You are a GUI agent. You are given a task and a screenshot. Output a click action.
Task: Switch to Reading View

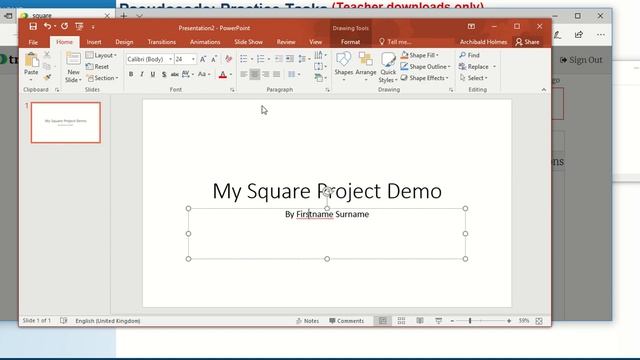click(420, 321)
